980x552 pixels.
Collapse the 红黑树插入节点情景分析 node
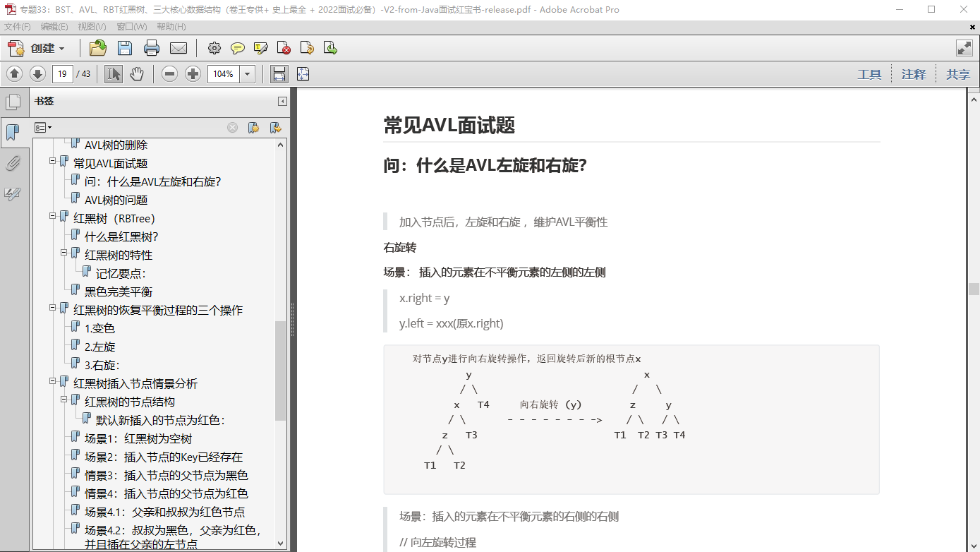[x=52, y=381]
